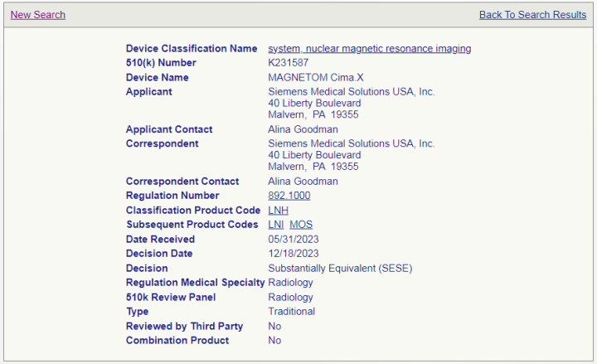The height and width of the screenshot is (364, 597).
Task: Open the MQS subsequent product code
Action: pos(301,225)
